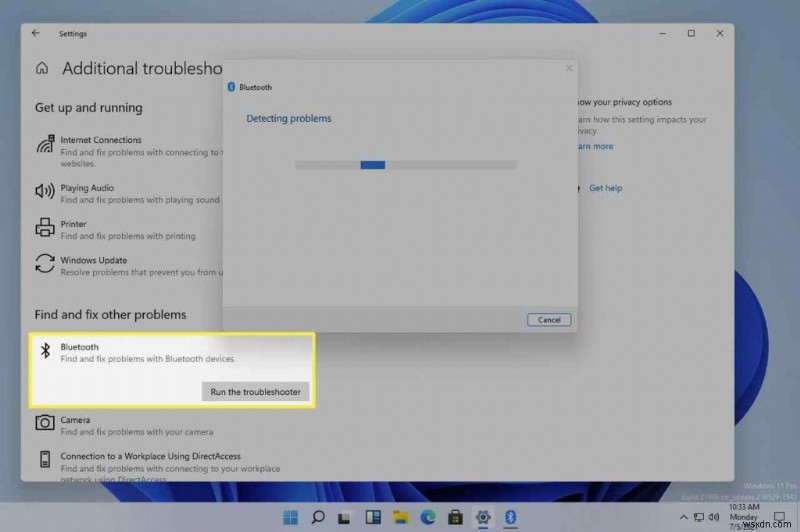Viewport: 800px width, 532px height.
Task: Open network status in system tray
Action: [699, 517]
